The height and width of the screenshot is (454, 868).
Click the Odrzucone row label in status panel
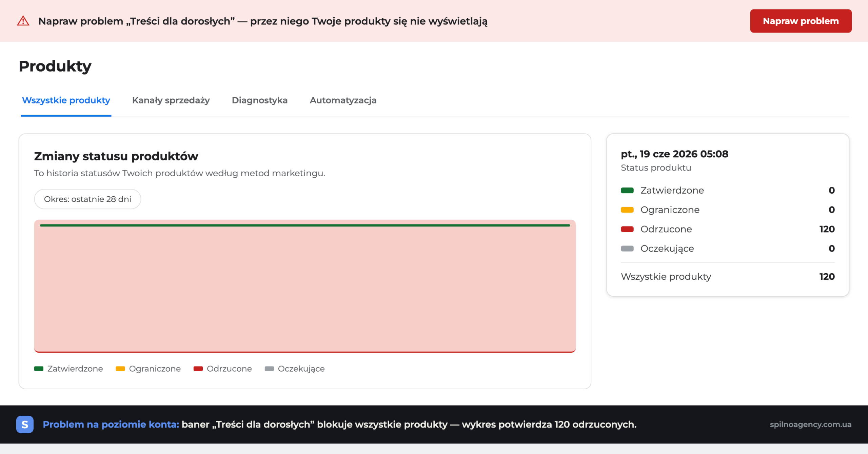666,229
